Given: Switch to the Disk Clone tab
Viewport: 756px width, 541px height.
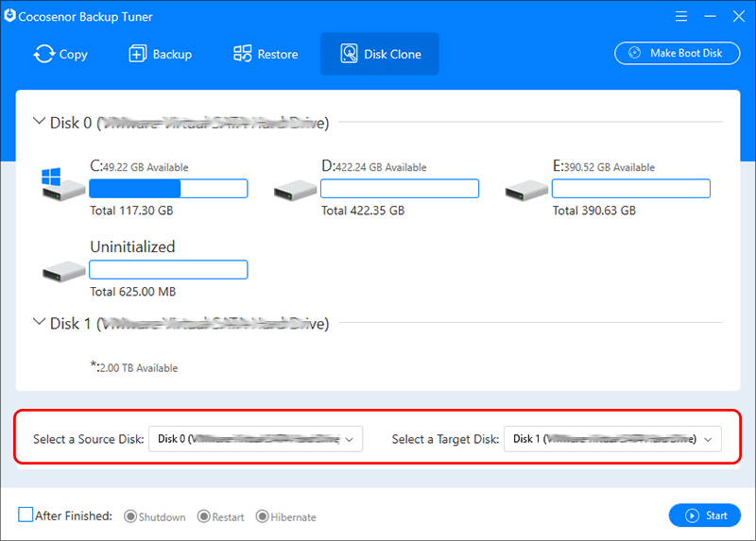Looking at the screenshot, I should tap(380, 54).
